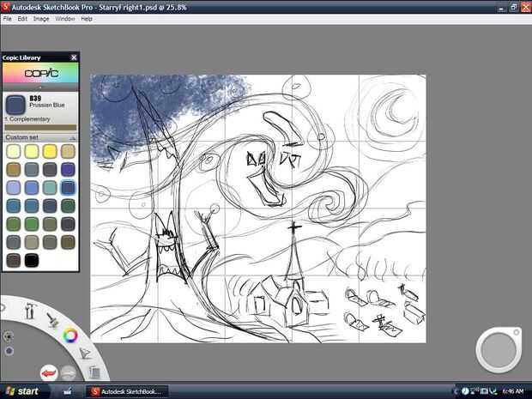
Task: Open the Help menu
Action: tap(87, 19)
